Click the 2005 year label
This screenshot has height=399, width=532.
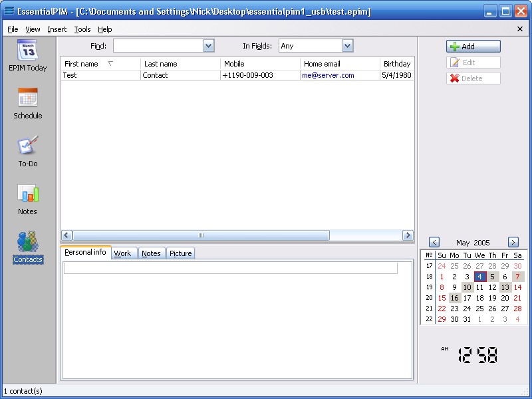481,243
